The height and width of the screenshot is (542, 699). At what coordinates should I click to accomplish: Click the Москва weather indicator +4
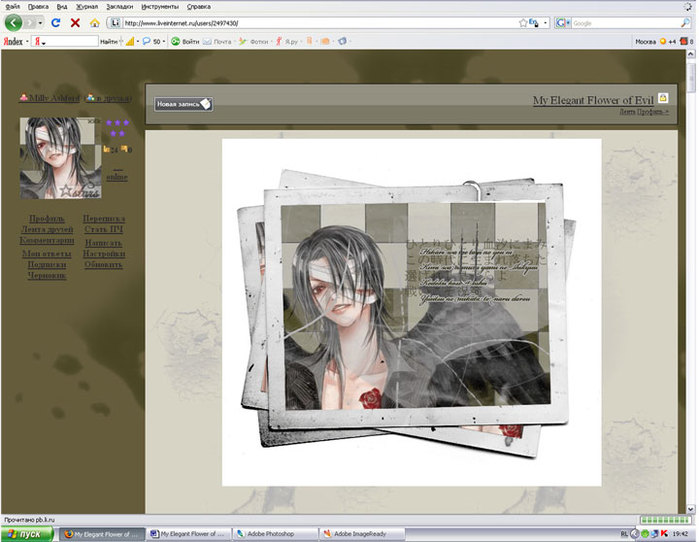[x=655, y=41]
